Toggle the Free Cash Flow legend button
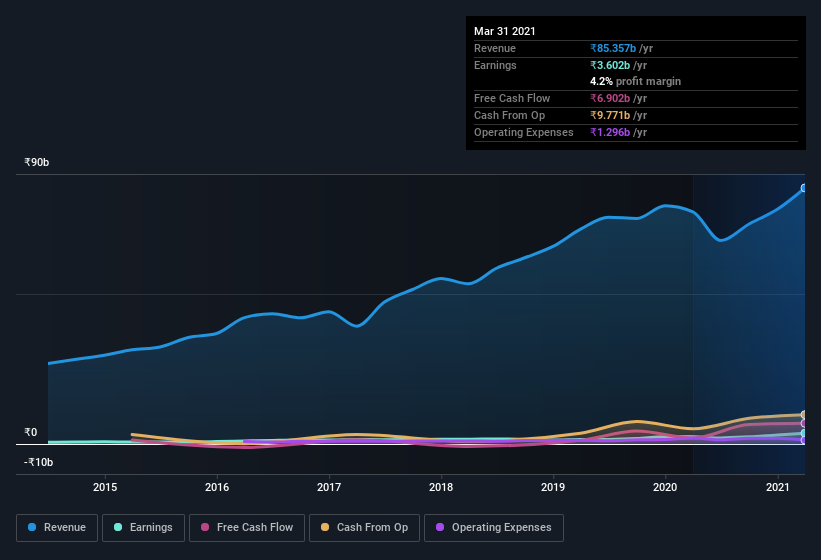 click(x=247, y=528)
